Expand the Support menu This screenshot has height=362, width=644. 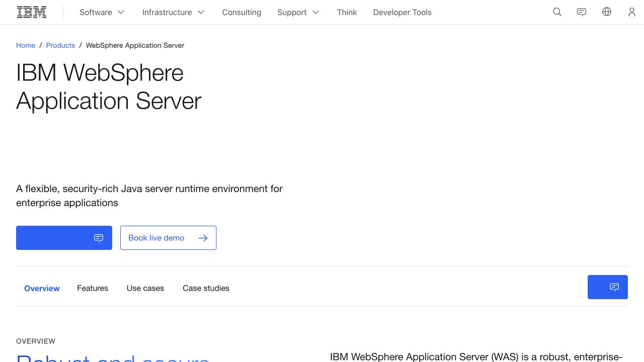tap(298, 12)
